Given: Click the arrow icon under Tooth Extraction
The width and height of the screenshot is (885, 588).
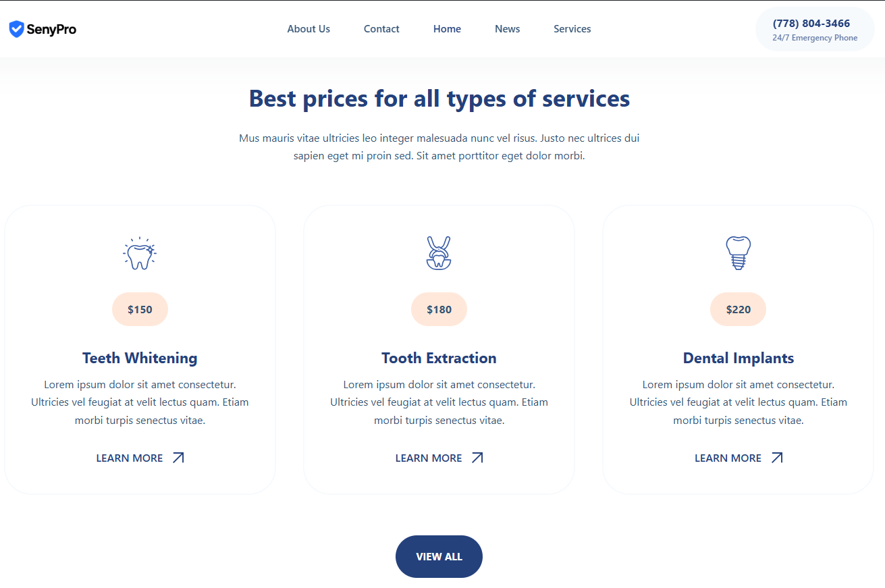Looking at the screenshot, I should point(477,458).
